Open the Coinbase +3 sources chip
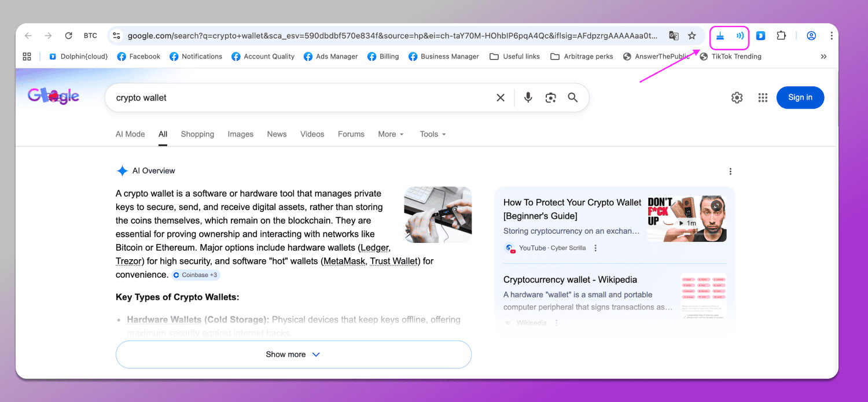 196,275
